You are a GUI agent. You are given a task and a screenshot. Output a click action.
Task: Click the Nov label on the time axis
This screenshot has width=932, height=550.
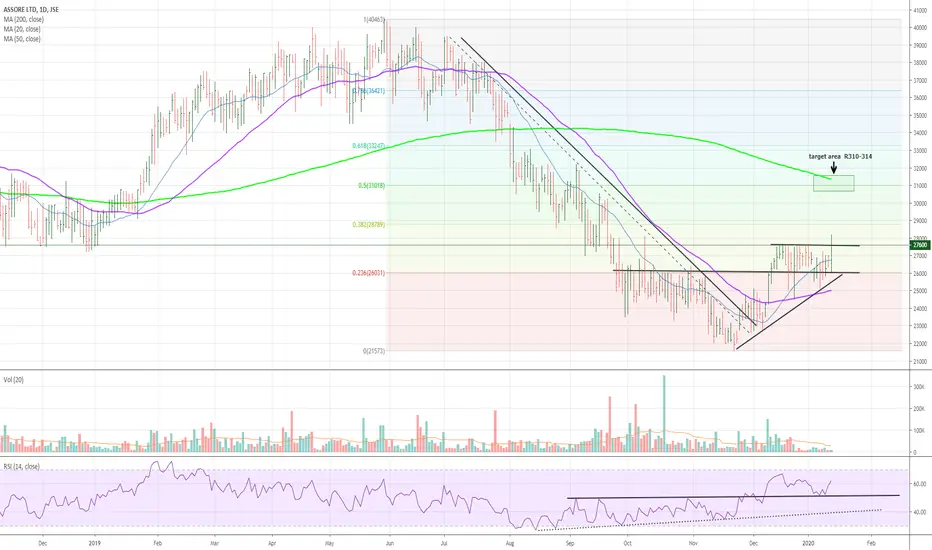pos(692,543)
